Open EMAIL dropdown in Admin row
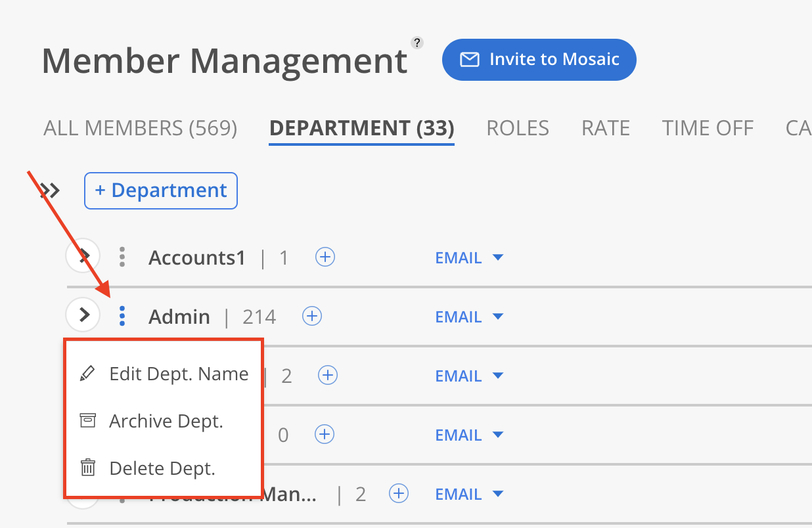The image size is (812, 528). click(468, 317)
